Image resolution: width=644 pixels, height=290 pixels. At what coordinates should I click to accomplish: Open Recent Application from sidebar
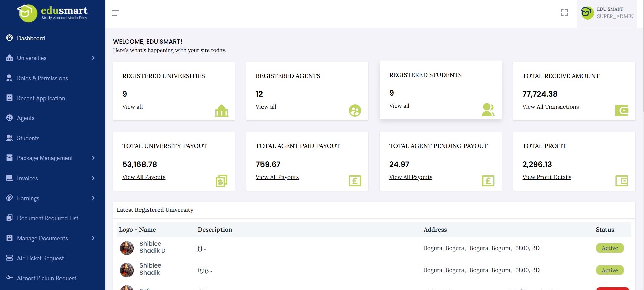pyautogui.click(x=41, y=98)
